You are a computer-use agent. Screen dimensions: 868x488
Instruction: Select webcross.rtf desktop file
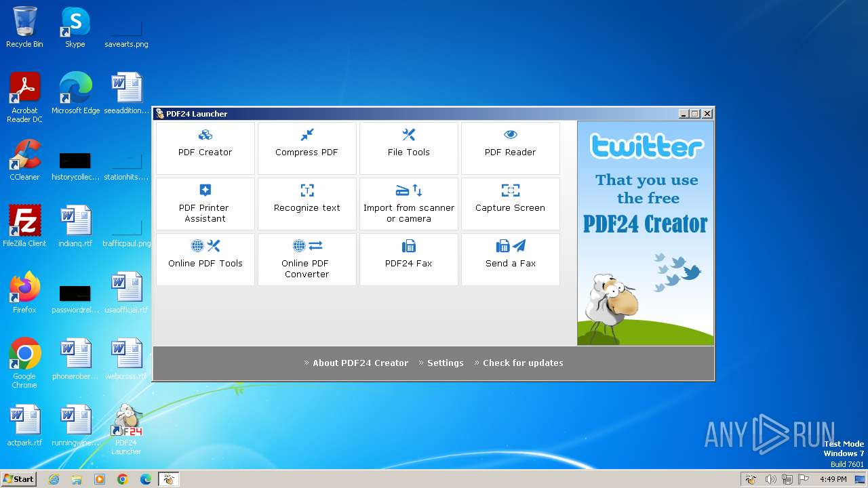(x=126, y=359)
